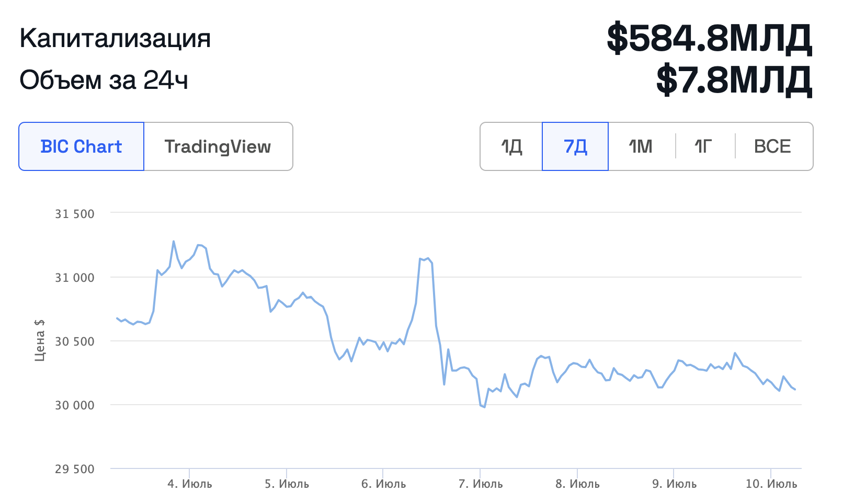Screen dimensions: 843x504
Task: Click the 5. Июль axis label
Action: pos(287,484)
